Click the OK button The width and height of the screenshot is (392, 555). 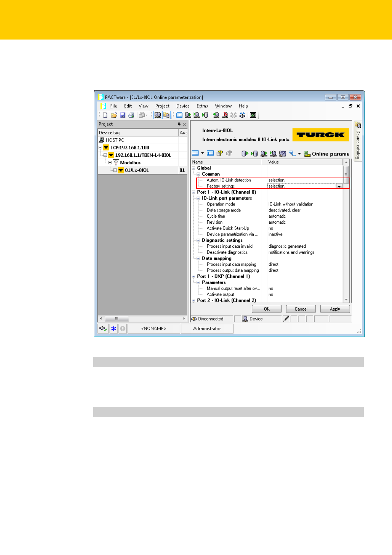[x=267, y=309]
